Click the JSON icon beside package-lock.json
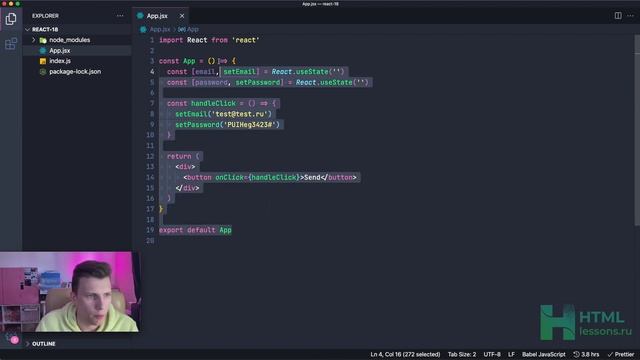This screenshot has width=640, height=360. (43, 71)
